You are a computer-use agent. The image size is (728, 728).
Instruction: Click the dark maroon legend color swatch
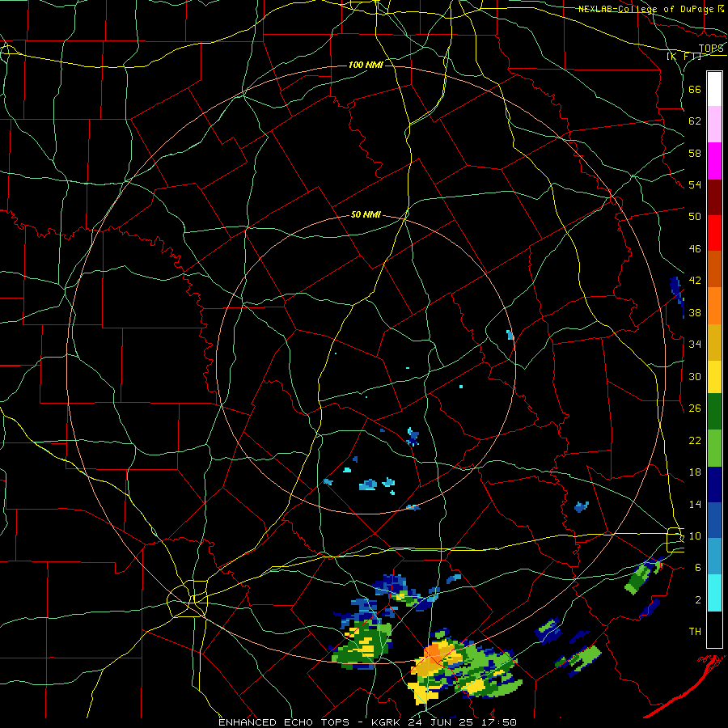(x=714, y=197)
